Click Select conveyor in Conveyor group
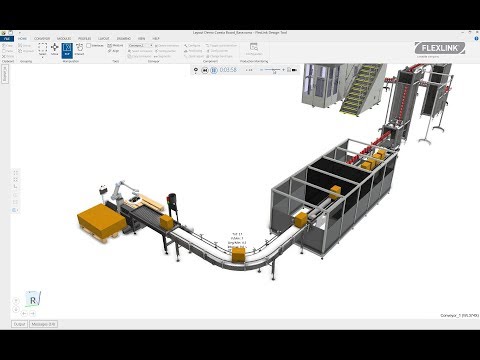The height and width of the screenshot is (360, 480). click(x=140, y=51)
